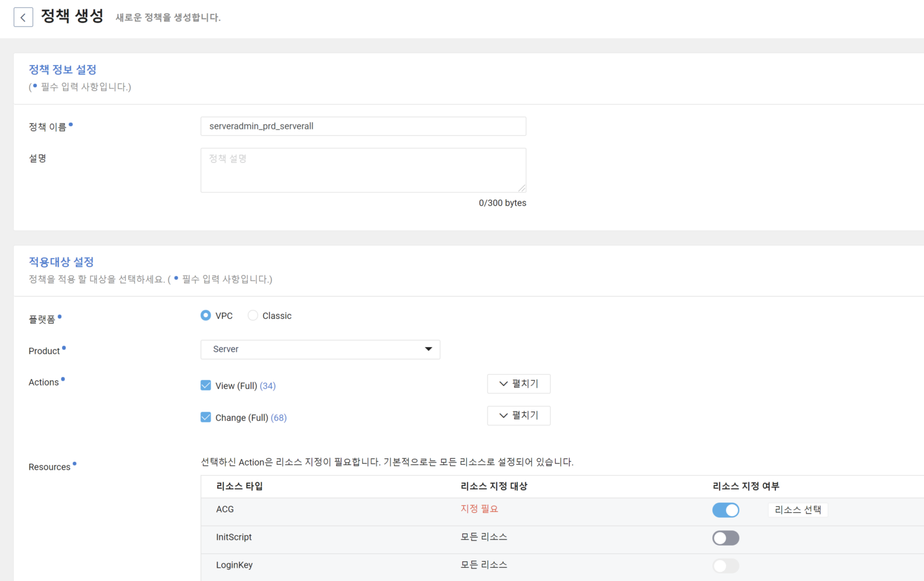The image size is (924, 581).
Task: Disable the ACG resource toggle
Action: point(725,509)
